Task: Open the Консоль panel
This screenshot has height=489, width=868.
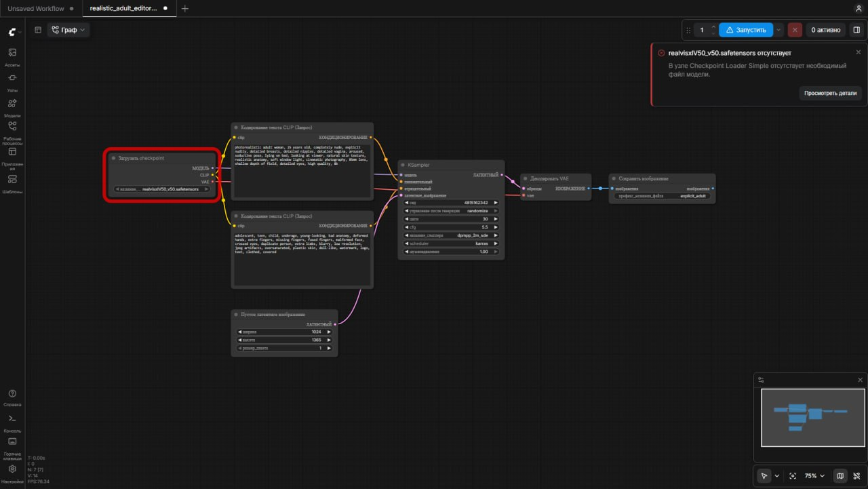Action: click(12, 423)
